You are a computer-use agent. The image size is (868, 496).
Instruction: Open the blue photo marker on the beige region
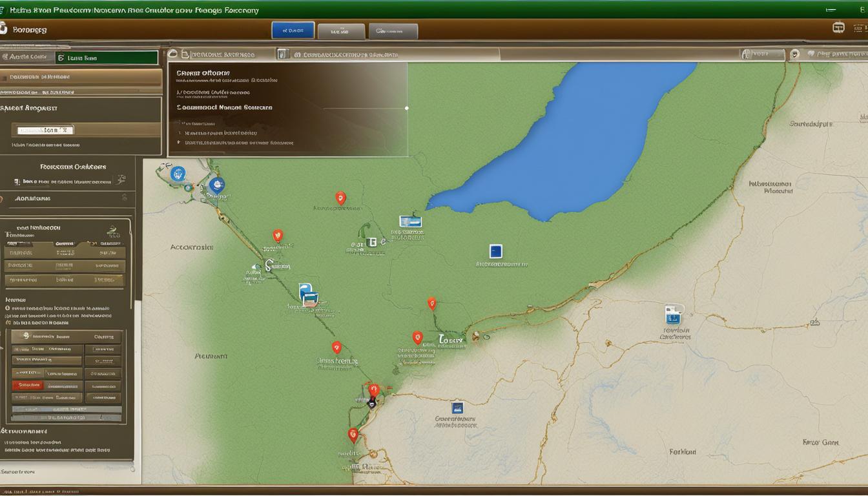[673, 315]
